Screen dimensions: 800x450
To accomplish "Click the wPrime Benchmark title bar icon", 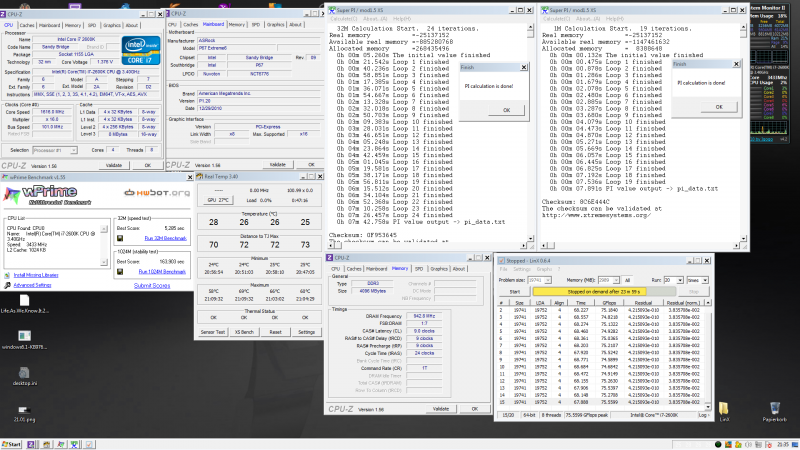I will [5, 177].
